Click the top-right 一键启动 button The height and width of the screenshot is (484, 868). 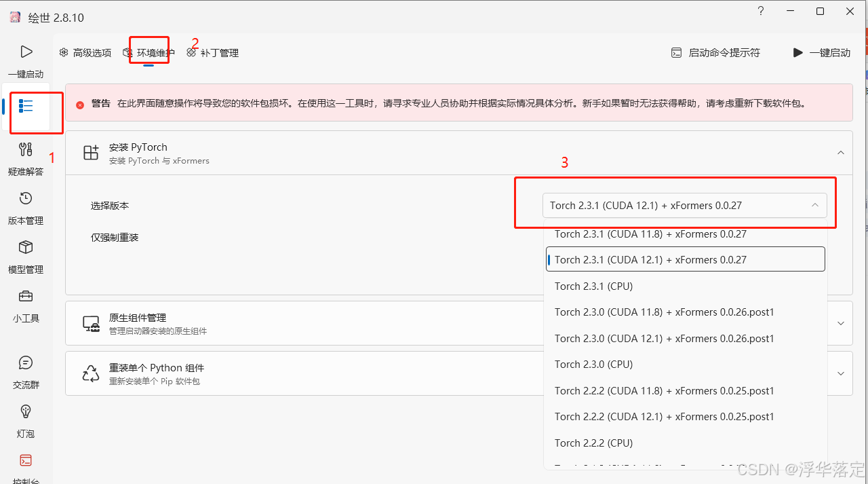click(821, 52)
